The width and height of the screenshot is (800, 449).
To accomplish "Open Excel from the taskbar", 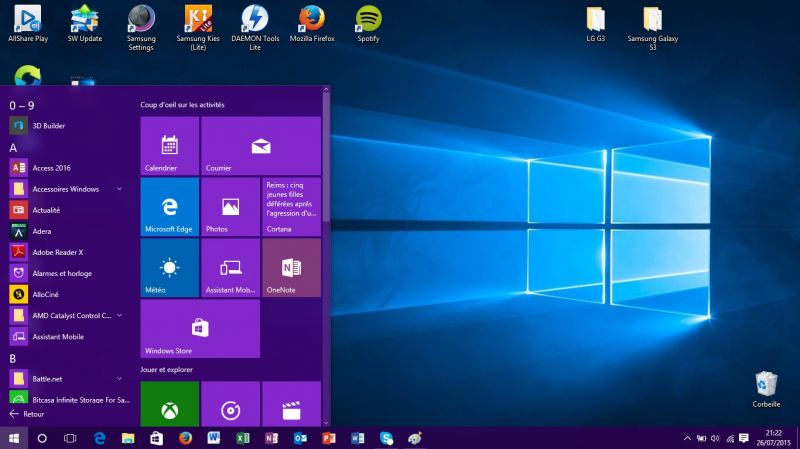I will [x=243, y=438].
